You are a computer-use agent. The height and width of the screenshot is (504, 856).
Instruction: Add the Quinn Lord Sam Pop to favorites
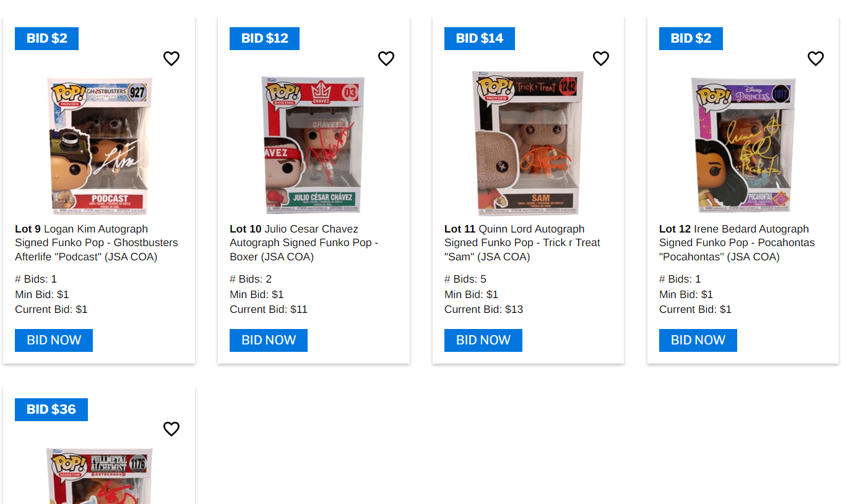(x=601, y=58)
